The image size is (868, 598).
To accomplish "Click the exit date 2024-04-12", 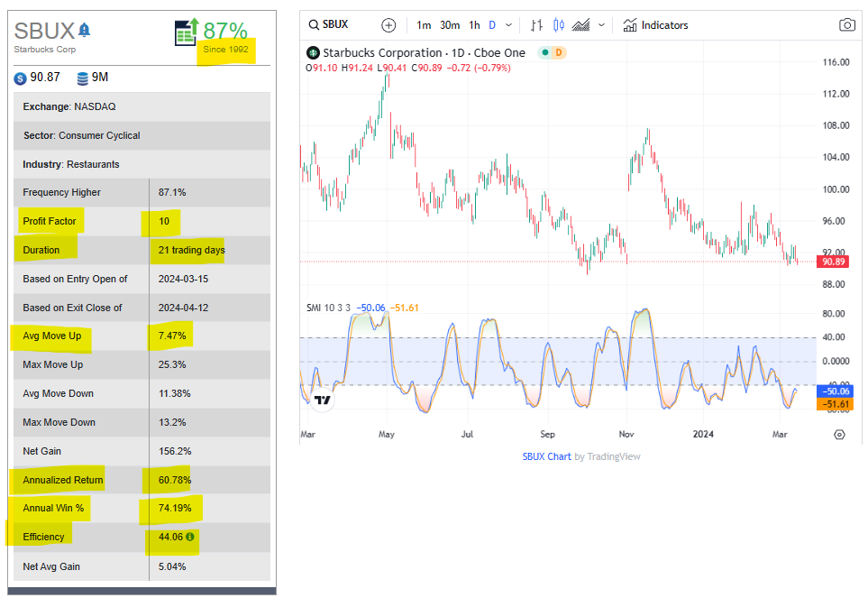I will pyautogui.click(x=183, y=308).
